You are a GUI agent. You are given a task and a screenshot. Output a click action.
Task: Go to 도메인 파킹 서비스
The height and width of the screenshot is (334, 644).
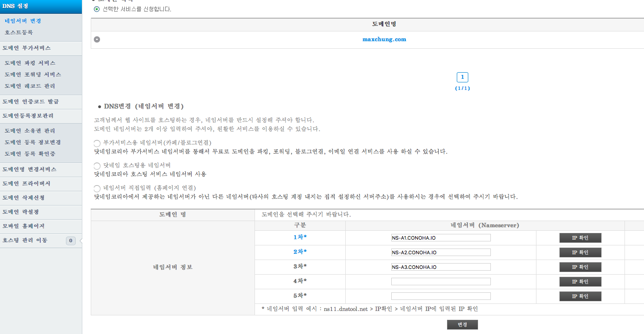30,63
